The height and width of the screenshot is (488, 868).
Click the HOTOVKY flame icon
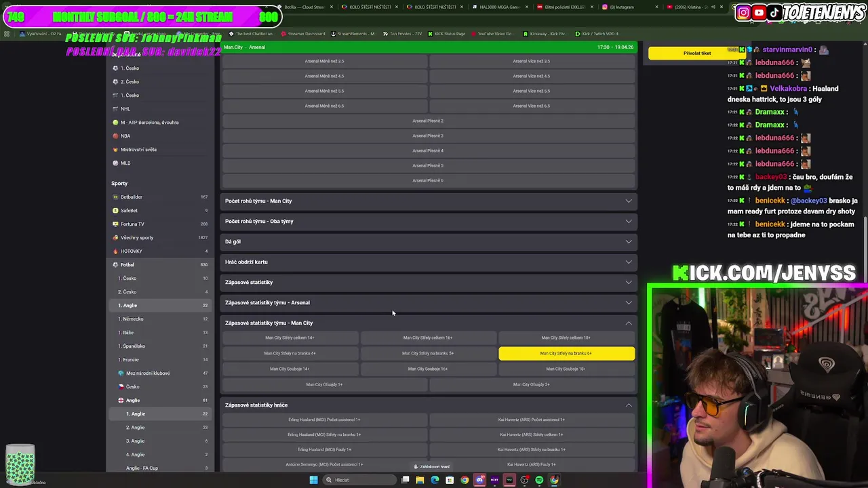click(x=115, y=251)
